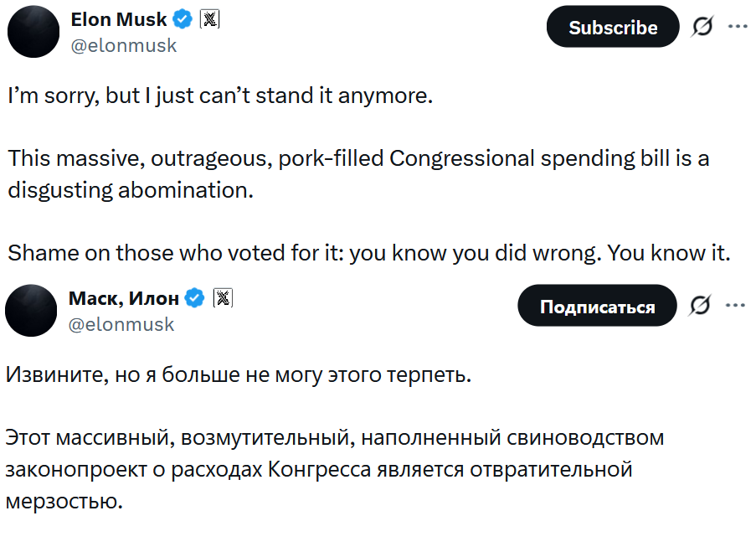Select the Маск, Илон display name
This screenshot has height=552, width=756.
122,297
